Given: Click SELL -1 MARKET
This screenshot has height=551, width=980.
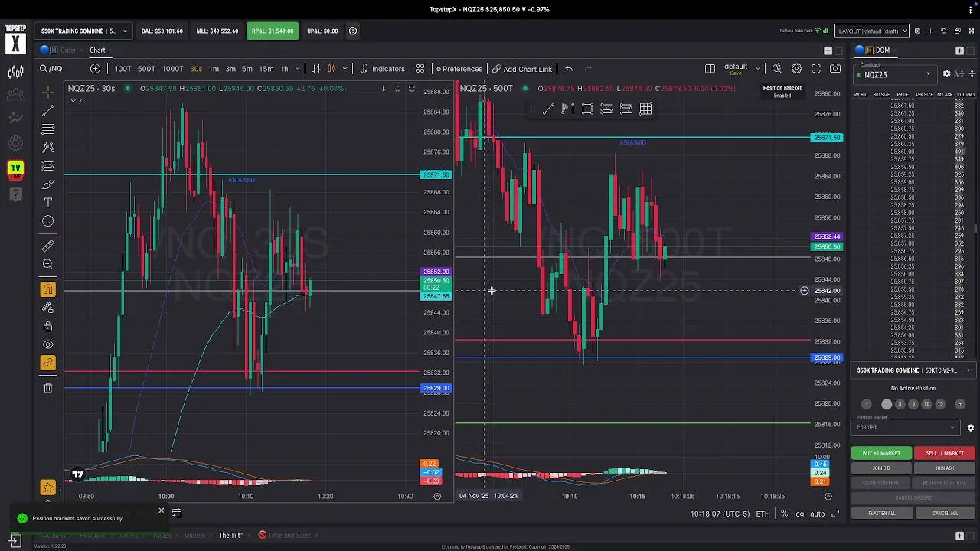Looking at the screenshot, I should (x=945, y=453).
